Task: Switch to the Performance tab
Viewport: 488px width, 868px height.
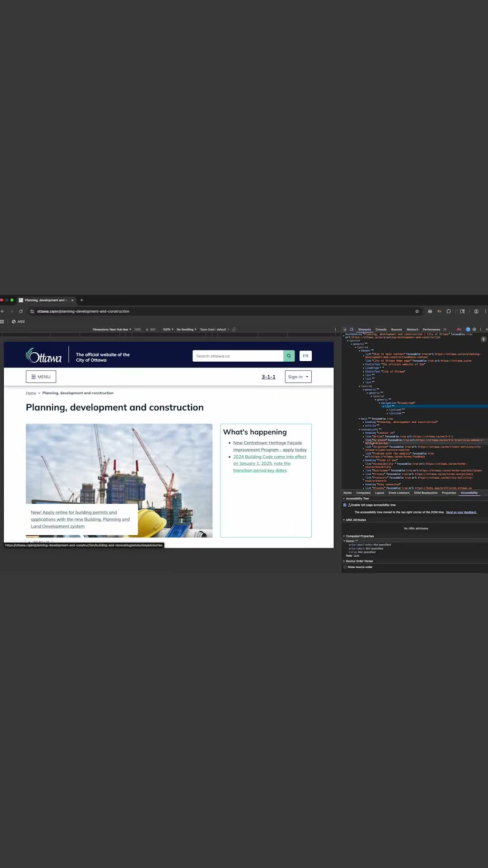Action: (x=432, y=330)
